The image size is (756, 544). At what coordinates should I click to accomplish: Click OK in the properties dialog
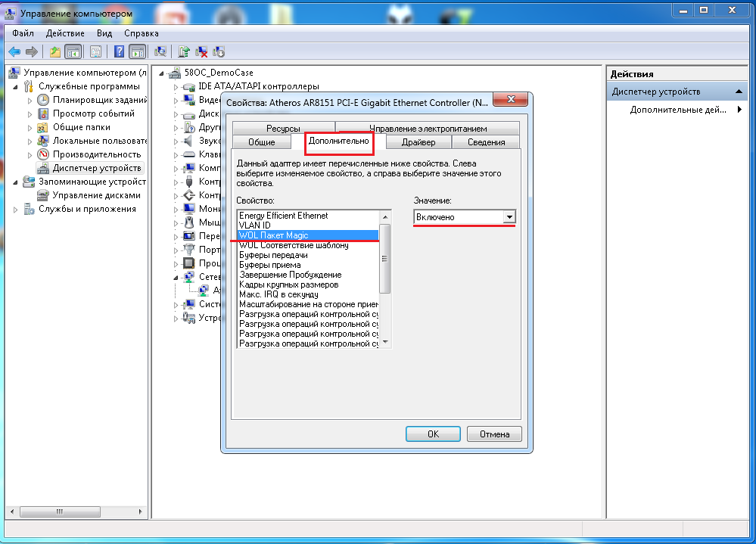point(433,434)
